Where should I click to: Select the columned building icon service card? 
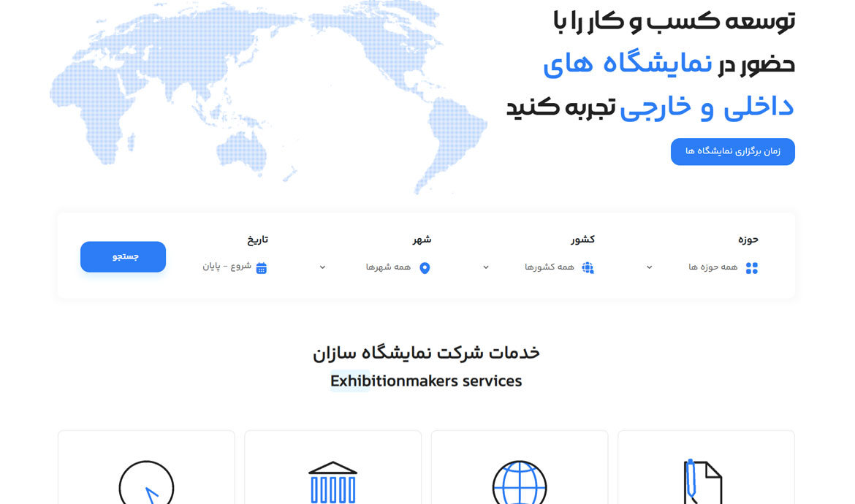pyautogui.click(x=332, y=482)
